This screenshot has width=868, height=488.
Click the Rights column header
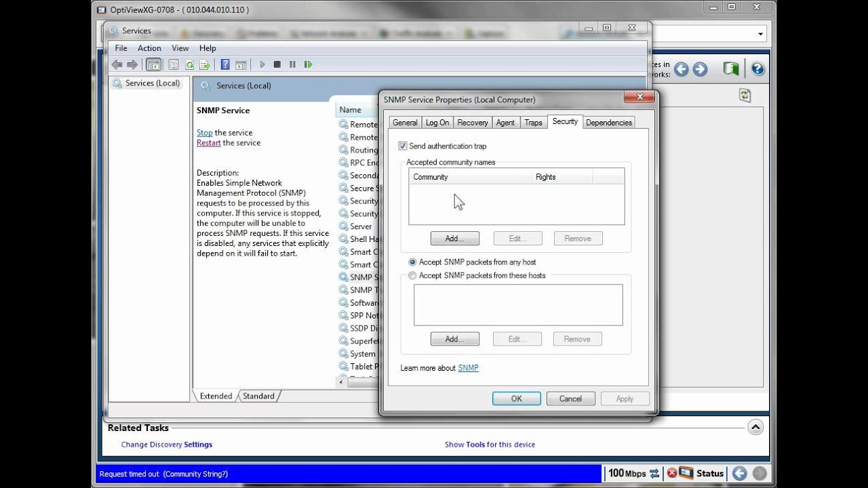[x=562, y=177]
